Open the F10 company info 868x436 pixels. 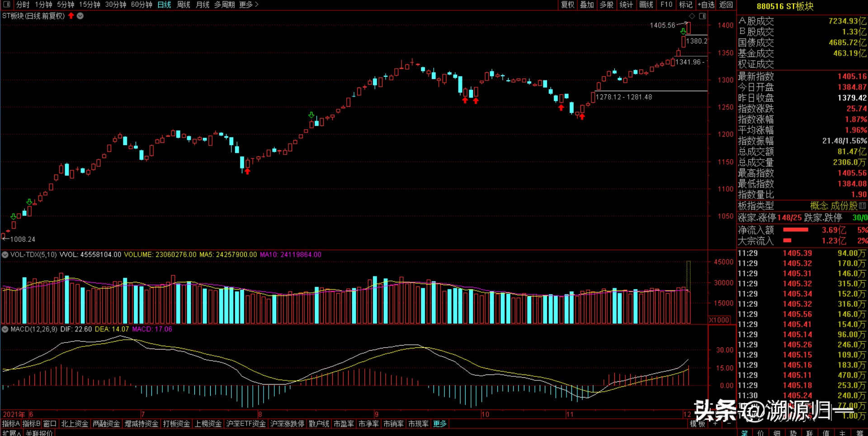[x=666, y=5]
